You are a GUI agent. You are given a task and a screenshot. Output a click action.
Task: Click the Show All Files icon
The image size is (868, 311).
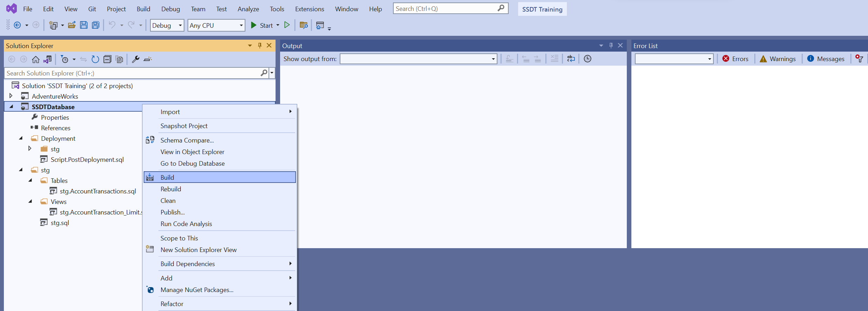(x=120, y=59)
